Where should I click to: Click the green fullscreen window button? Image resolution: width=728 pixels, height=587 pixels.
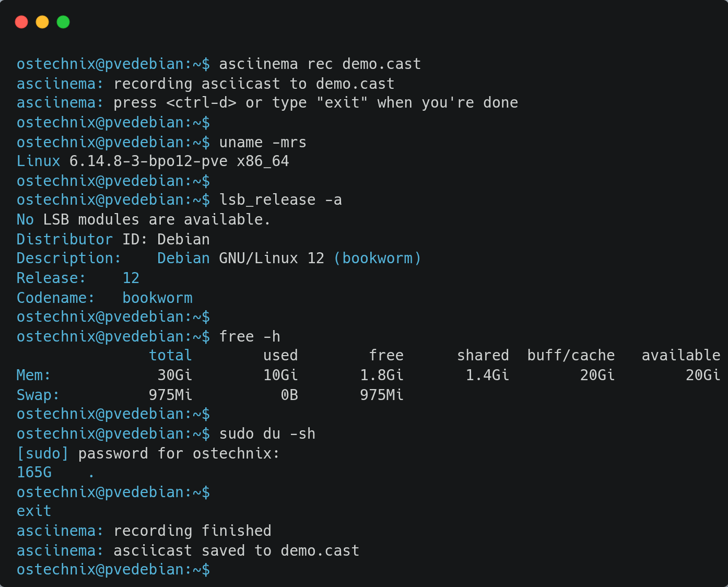(x=63, y=22)
